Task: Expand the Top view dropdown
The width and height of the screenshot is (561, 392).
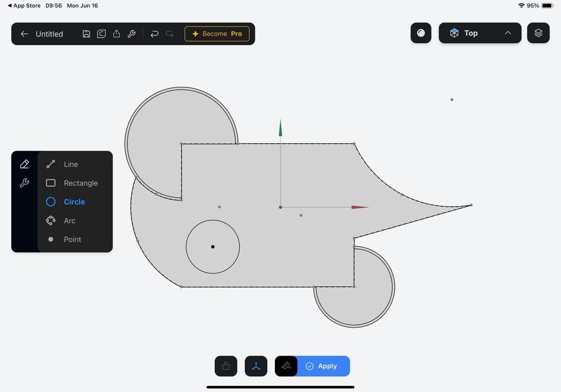Action: tap(470, 33)
